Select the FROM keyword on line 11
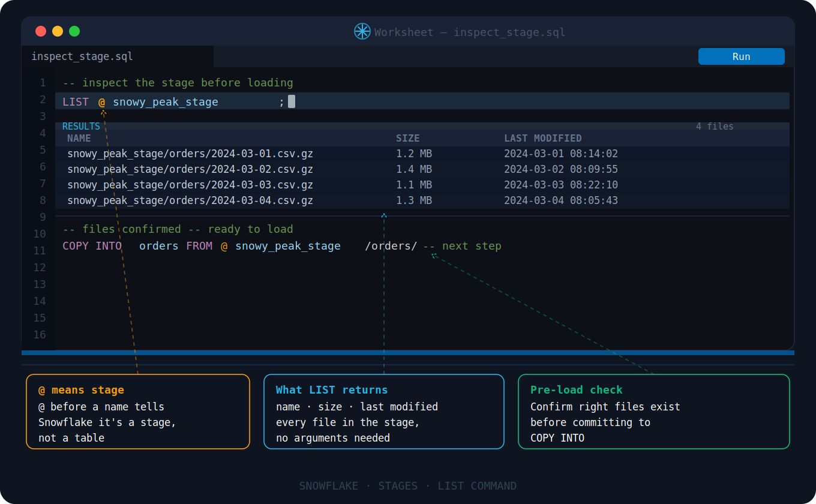The image size is (816, 504). click(x=199, y=246)
